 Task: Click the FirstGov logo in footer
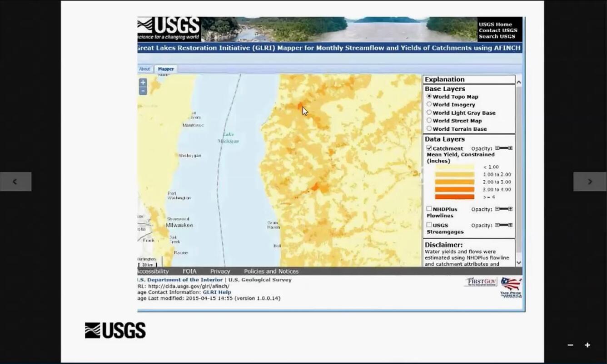point(481,282)
